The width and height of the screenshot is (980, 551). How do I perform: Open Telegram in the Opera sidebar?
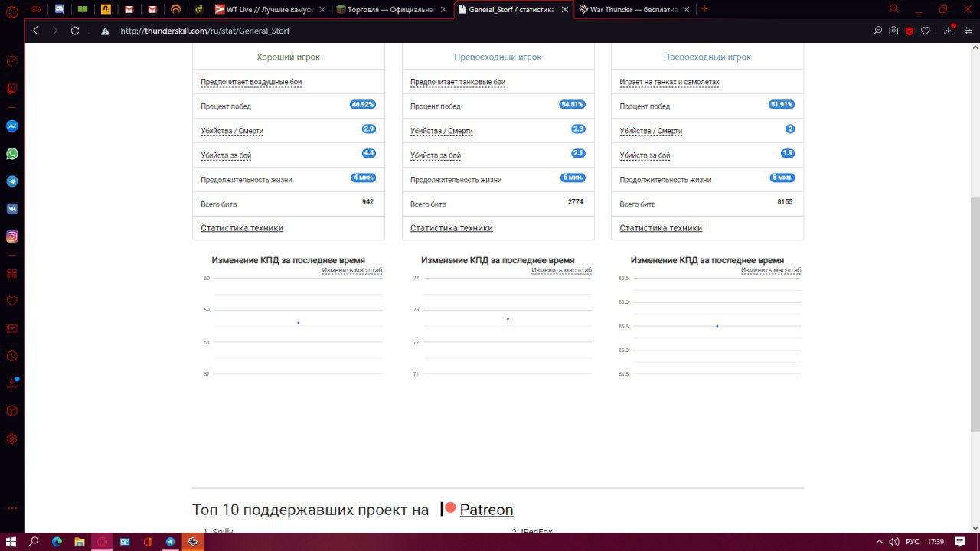[12, 181]
